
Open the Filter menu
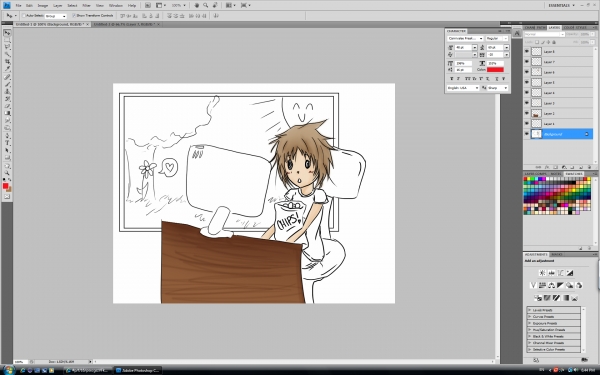click(86, 5)
